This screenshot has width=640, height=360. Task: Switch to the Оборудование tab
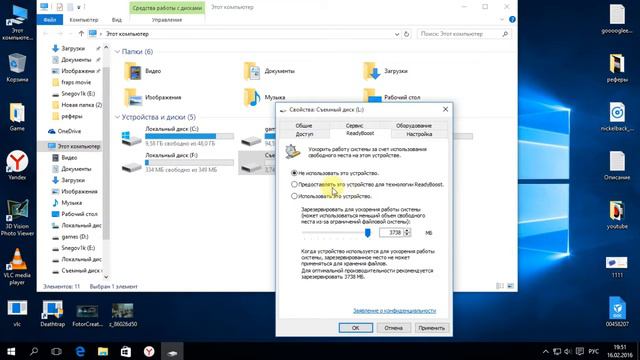(413, 126)
